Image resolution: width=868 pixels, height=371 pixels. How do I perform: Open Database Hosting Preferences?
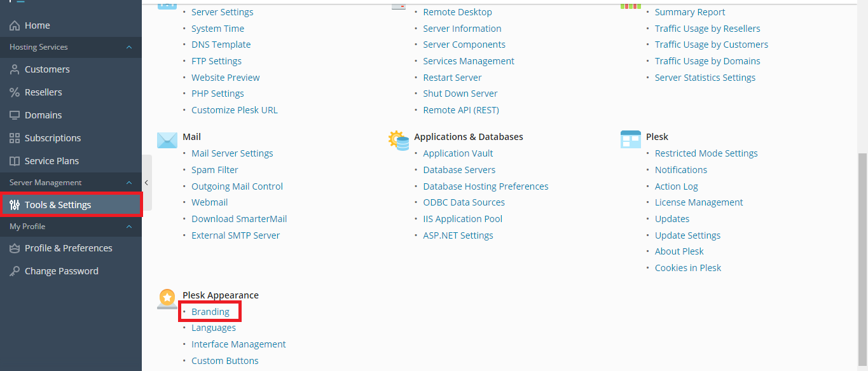click(486, 186)
